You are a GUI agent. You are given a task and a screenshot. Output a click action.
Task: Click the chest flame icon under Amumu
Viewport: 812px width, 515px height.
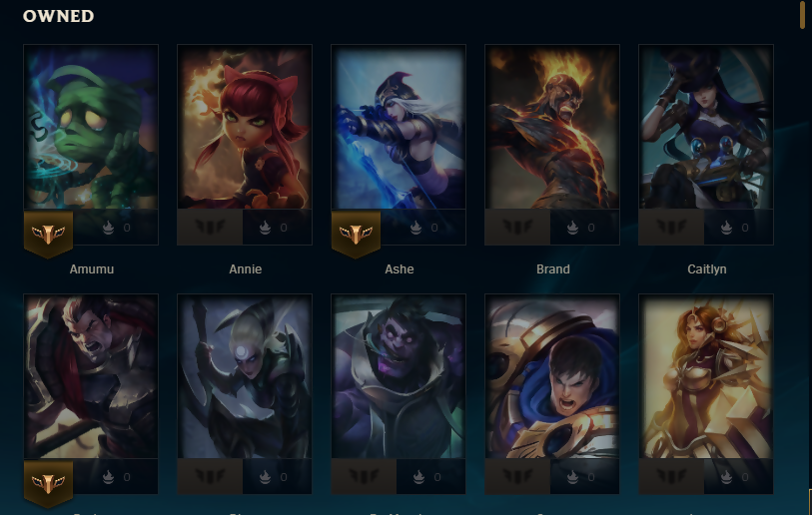108,228
